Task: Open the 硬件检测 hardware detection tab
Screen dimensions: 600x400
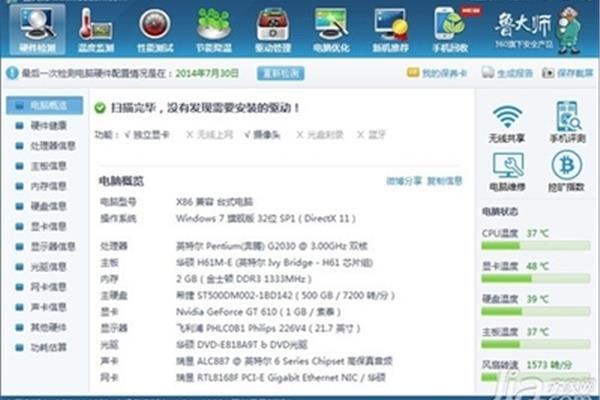Action: click(37, 29)
